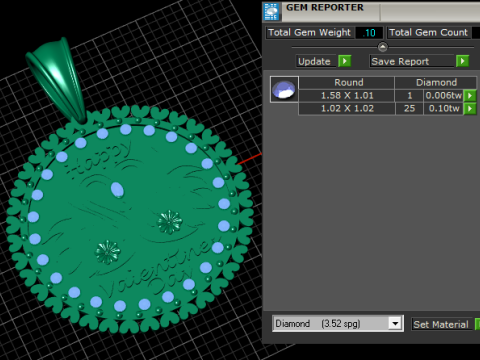
Task: Click the Total Gem Weight value field
Action: tap(369, 33)
